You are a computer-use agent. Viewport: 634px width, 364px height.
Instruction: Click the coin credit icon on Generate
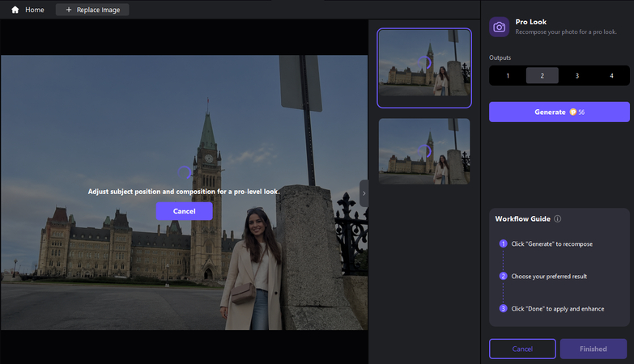coord(573,112)
